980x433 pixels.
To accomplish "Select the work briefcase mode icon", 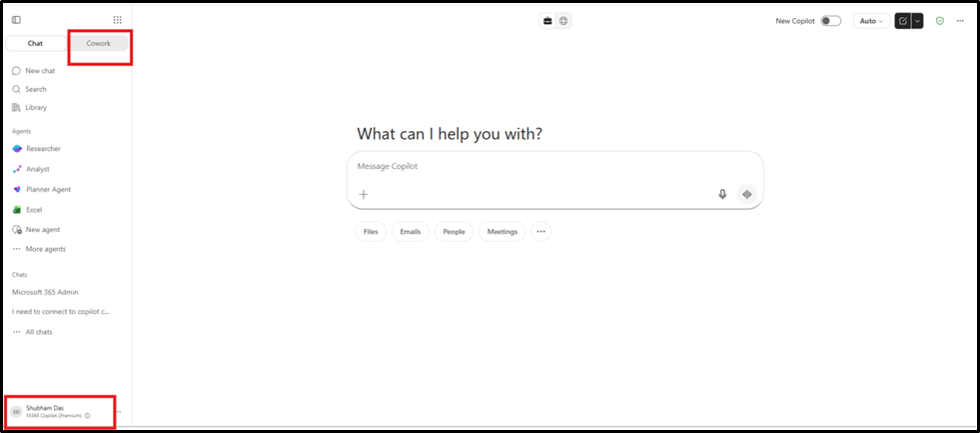I will pyautogui.click(x=547, y=21).
